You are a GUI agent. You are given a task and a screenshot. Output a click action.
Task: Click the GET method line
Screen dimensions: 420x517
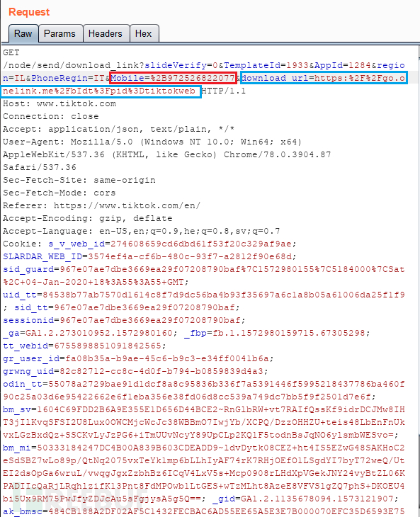(11, 52)
